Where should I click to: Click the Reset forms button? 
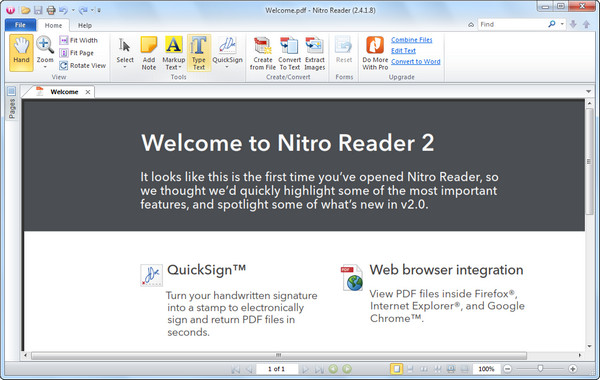pyautogui.click(x=344, y=50)
